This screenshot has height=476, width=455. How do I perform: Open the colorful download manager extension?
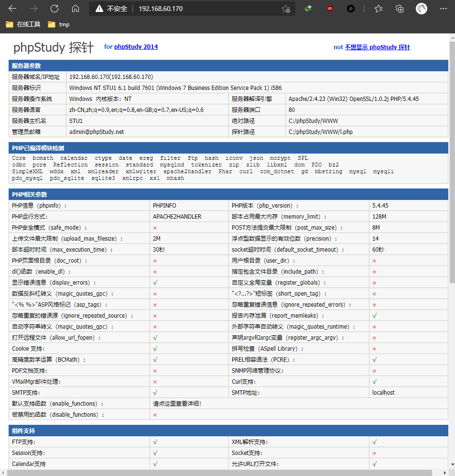pos(308,9)
